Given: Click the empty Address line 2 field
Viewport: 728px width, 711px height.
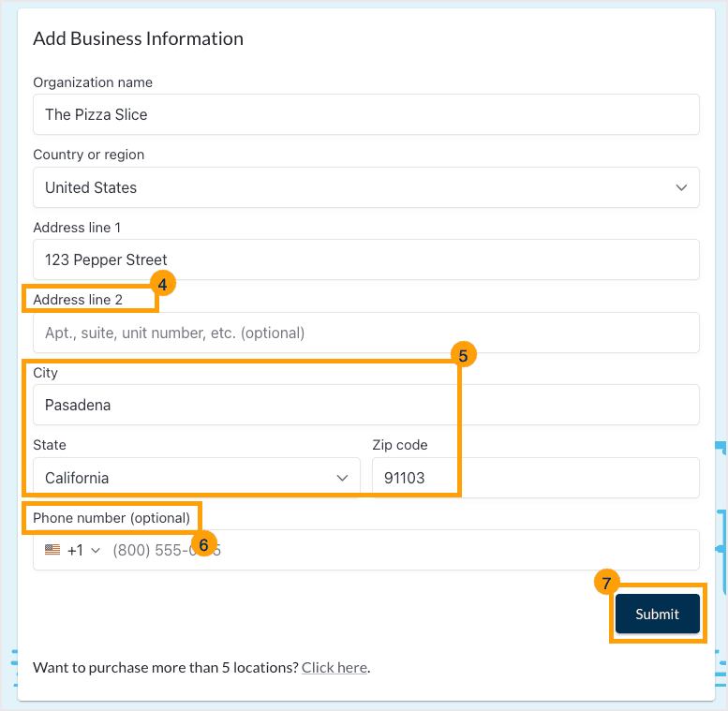Looking at the screenshot, I should click(365, 333).
